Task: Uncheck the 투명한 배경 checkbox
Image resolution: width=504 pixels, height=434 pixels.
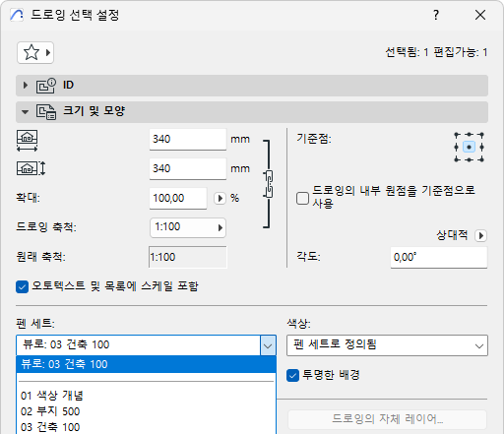Action: (292, 376)
